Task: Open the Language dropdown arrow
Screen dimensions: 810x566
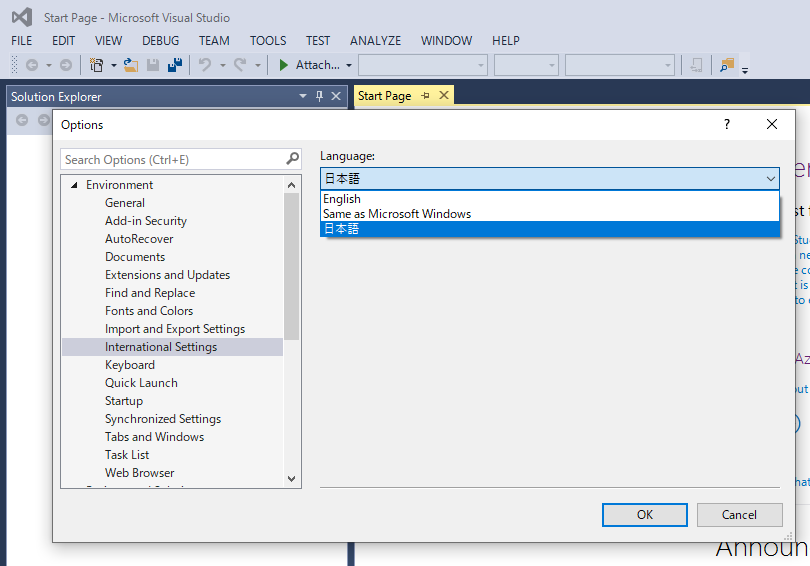Action: pyautogui.click(x=770, y=178)
